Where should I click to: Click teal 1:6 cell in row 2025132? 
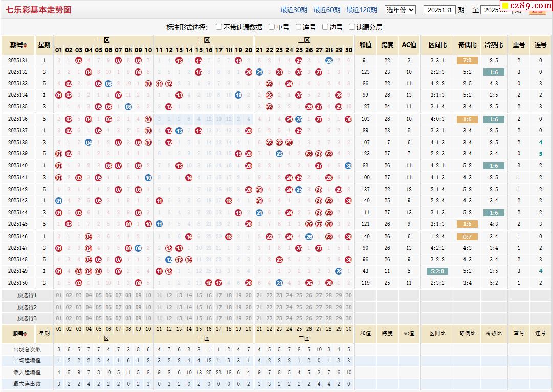[x=494, y=72]
